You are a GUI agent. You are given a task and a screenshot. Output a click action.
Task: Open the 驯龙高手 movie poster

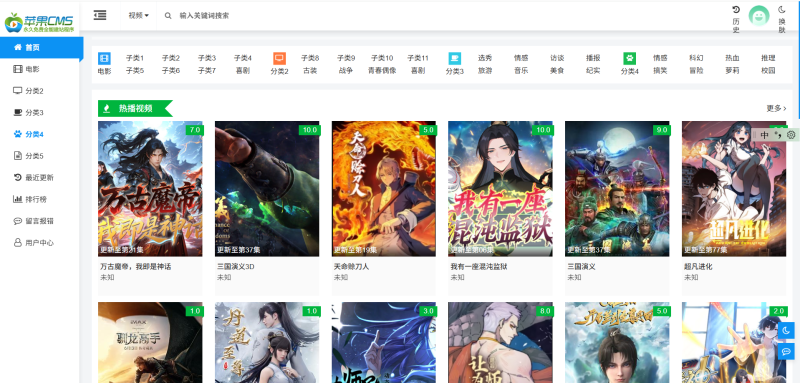pyautogui.click(x=150, y=342)
